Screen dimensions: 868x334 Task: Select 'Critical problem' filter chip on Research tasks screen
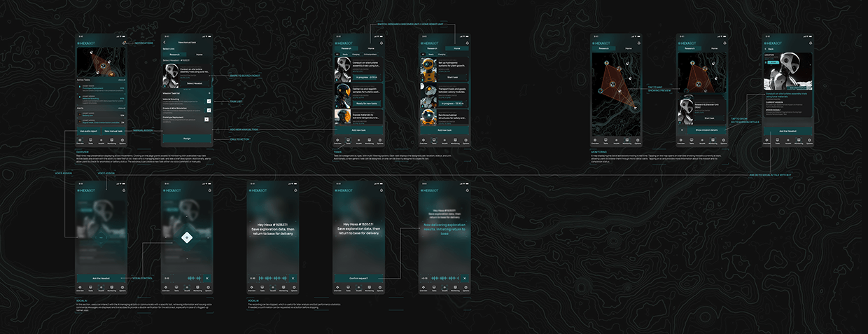click(x=370, y=55)
